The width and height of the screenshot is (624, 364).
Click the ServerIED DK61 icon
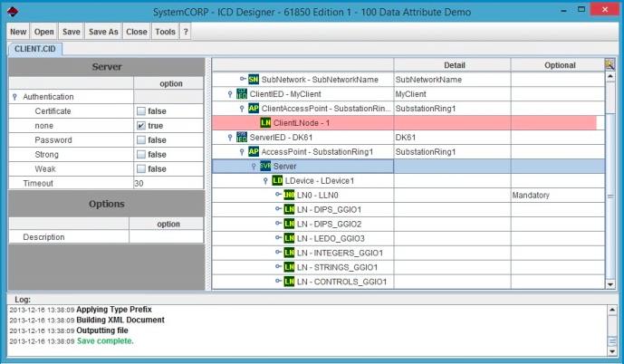point(242,138)
